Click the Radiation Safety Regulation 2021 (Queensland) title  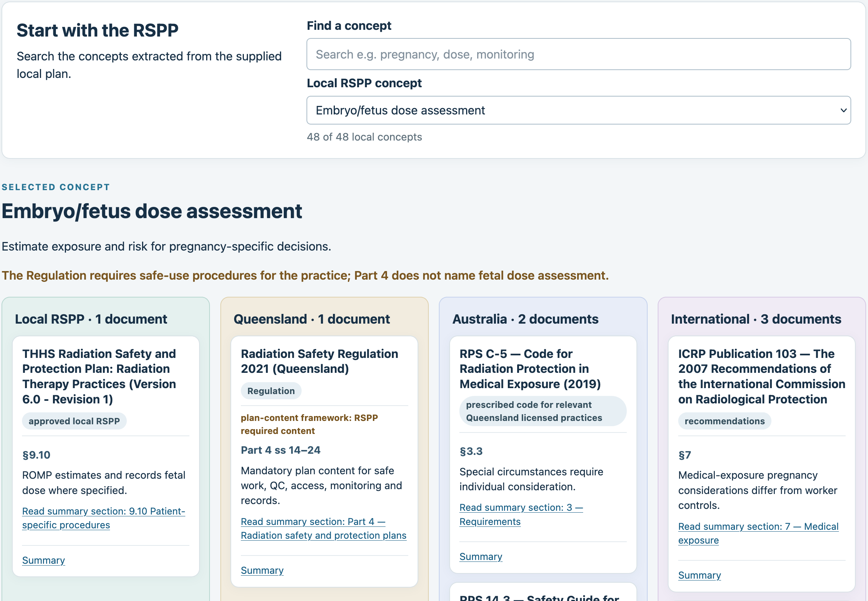point(319,361)
